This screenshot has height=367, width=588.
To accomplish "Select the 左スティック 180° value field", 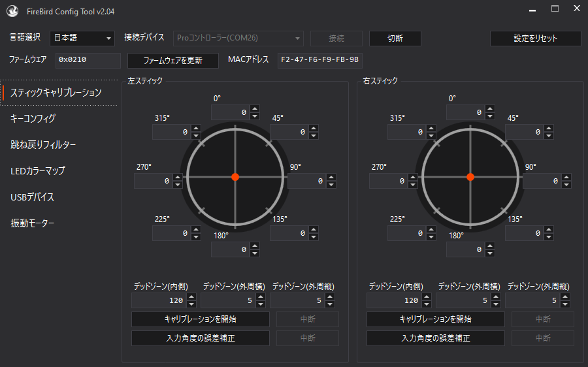I will click(231, 249).
